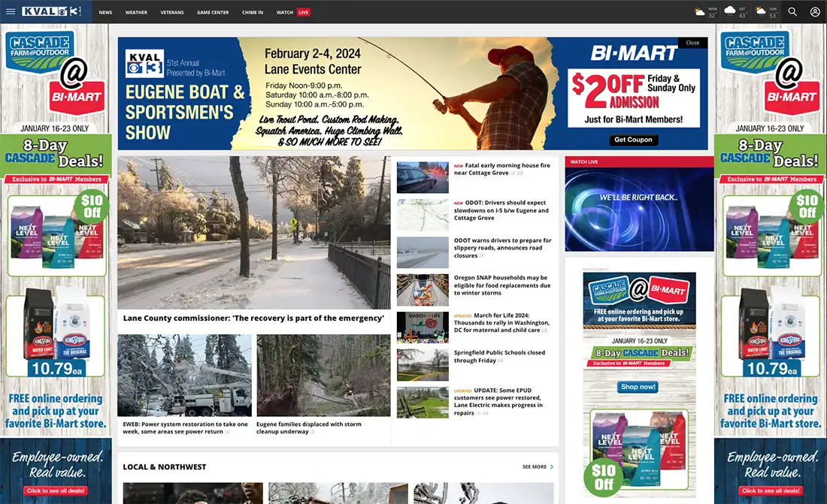827x504 pixels.
Task: Open the See More link for Local & Northwest
Action: 538,466
